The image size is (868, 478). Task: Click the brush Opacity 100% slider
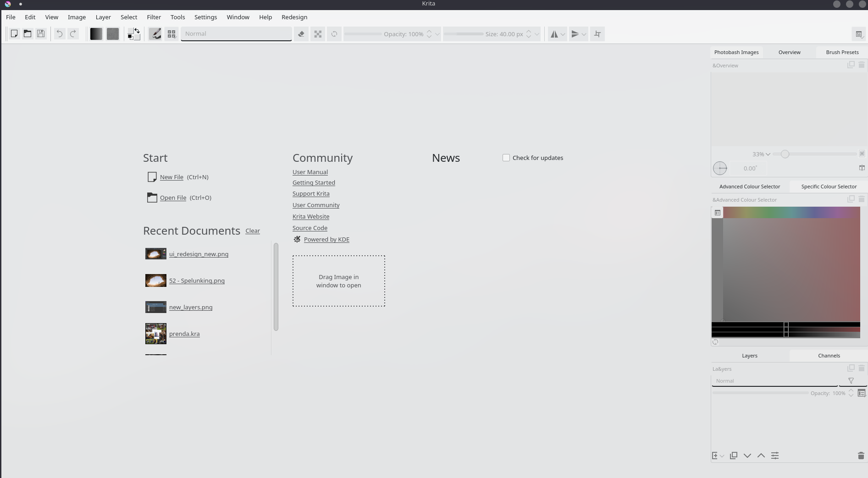click(384, 34)
